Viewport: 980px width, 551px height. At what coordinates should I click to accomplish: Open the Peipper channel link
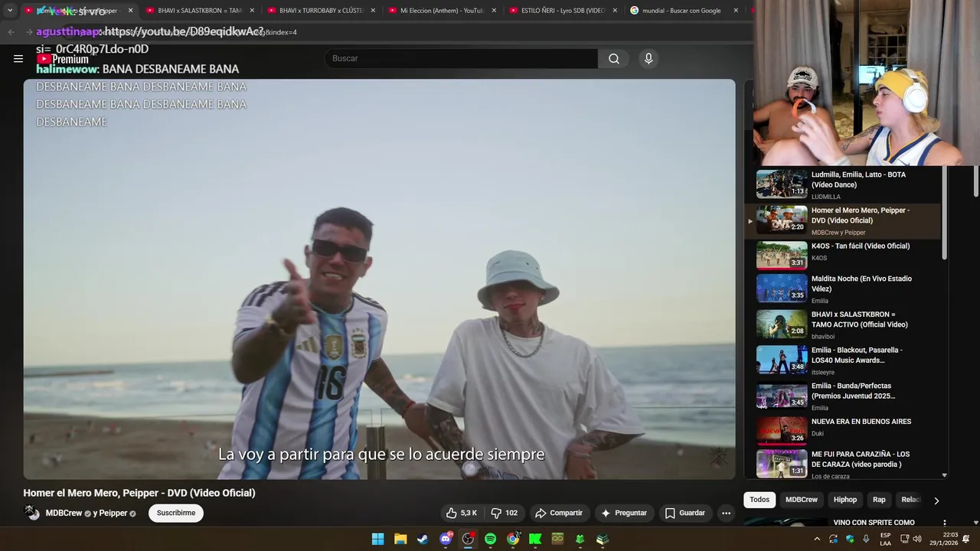pos(113,513)
